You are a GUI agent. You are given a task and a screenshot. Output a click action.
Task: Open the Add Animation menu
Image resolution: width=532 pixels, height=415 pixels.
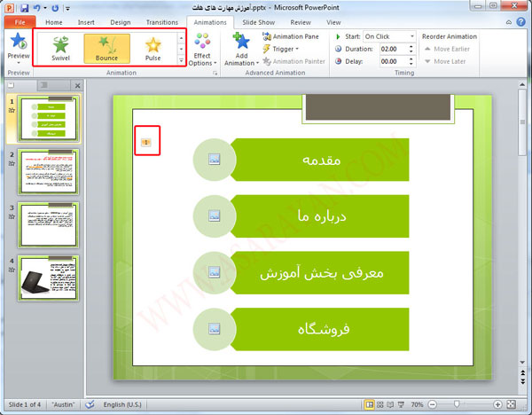point(240,49)
